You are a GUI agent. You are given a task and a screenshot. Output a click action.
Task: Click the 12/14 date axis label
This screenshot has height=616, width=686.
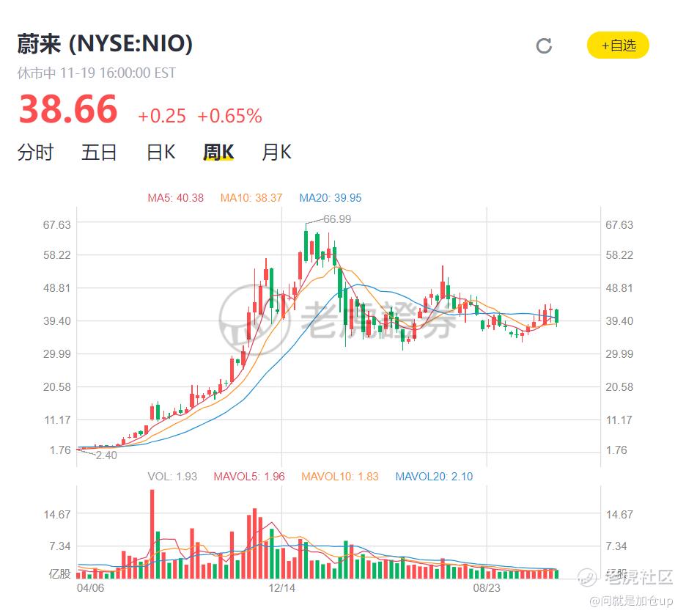tap(281, 587)
